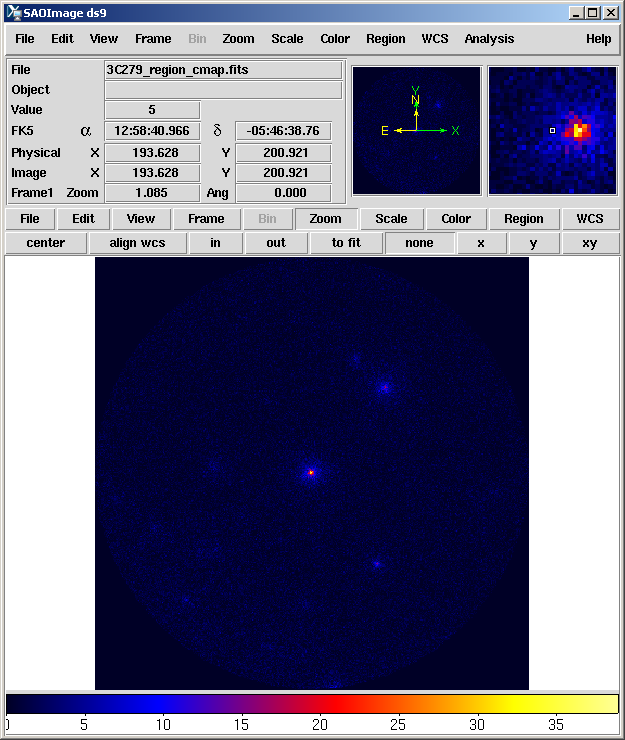Select View in the button bar
The image size is (625, 740).
click(x=141, y=219)
